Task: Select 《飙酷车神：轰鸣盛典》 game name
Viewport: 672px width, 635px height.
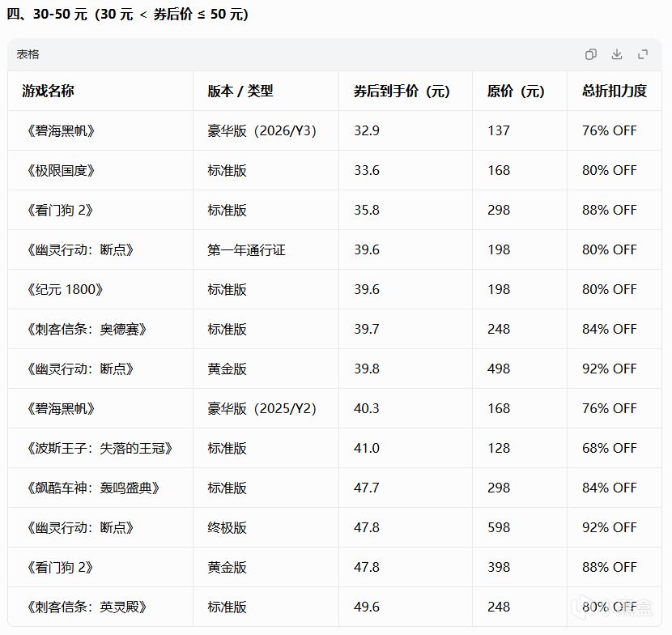Action: [92, 488]
